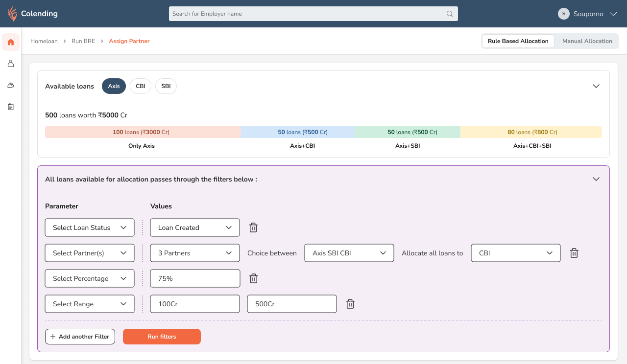Click the user avatar S
Screen dimensions: 627x364
coord(564,14)
